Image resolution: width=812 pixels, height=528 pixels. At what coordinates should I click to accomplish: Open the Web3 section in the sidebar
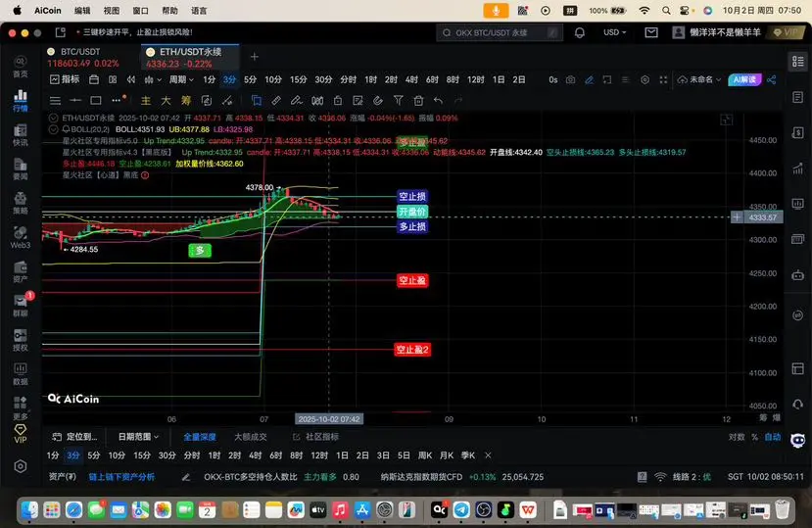tap(21, 237)
